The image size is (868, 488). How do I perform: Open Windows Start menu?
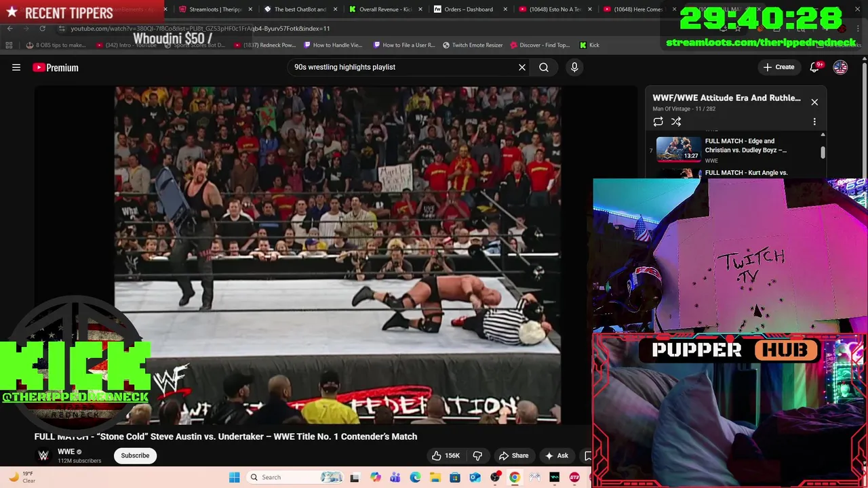[234, 477]
